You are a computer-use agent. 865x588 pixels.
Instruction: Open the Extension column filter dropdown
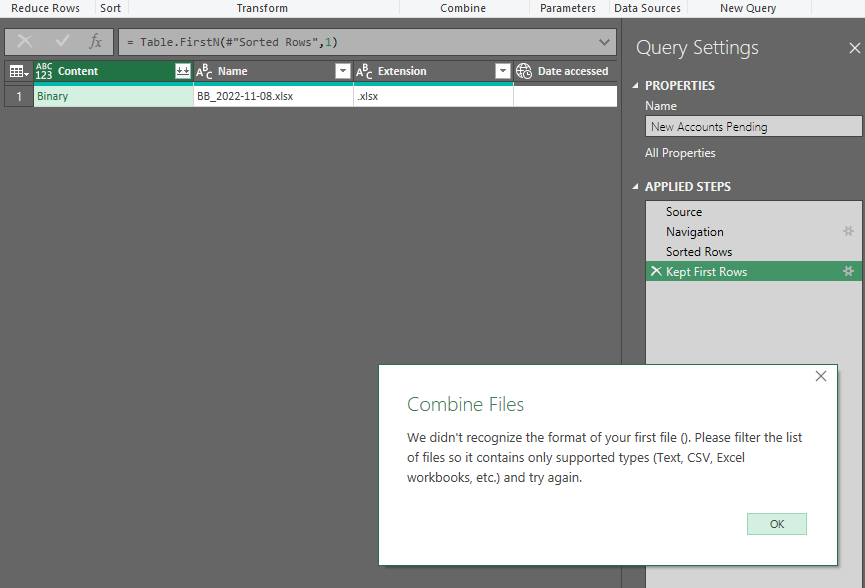503,71
